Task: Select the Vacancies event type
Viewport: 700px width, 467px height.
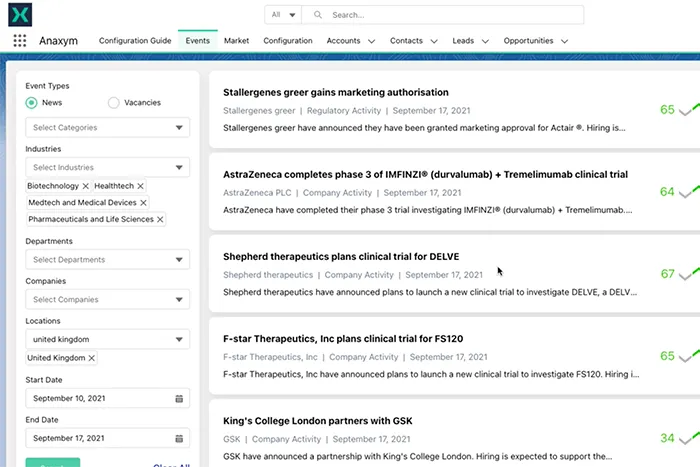Action: [113, 103]
